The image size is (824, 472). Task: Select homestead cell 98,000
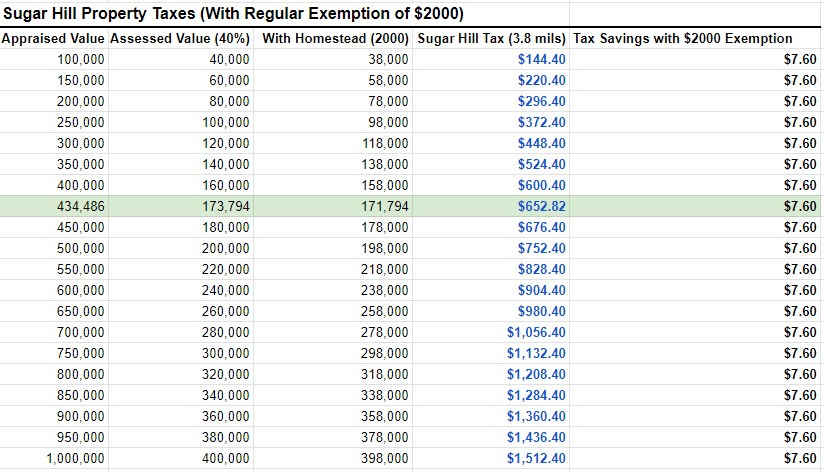pyautogui.click(x=388, y=122)
